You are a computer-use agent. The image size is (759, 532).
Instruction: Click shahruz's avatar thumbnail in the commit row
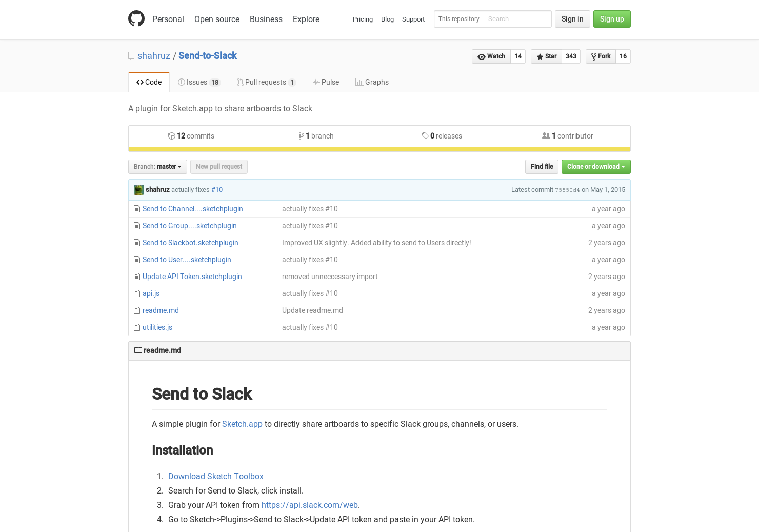[x=138, y=189]
